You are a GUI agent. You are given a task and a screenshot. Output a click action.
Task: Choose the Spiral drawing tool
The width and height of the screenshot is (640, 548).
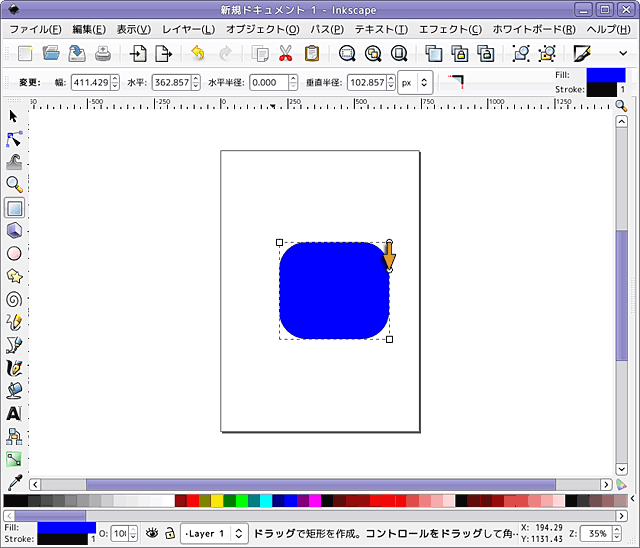click(14, 299)
